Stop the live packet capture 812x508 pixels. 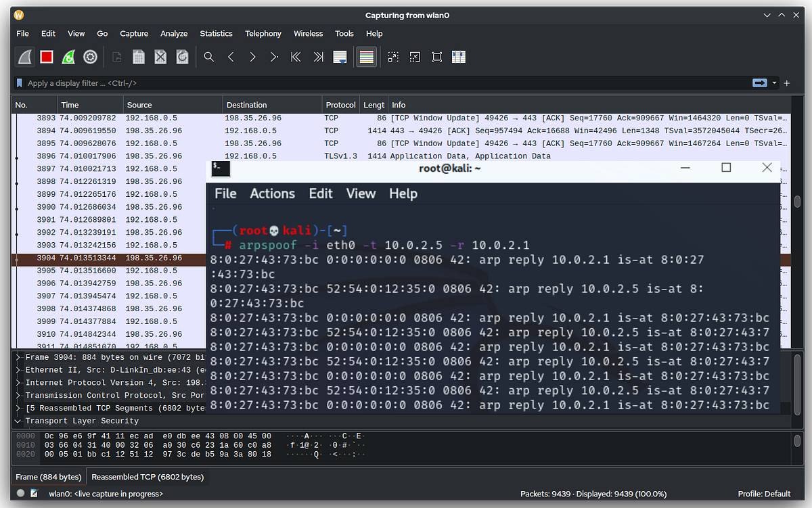pyautogui.click(x=46, y=57)
